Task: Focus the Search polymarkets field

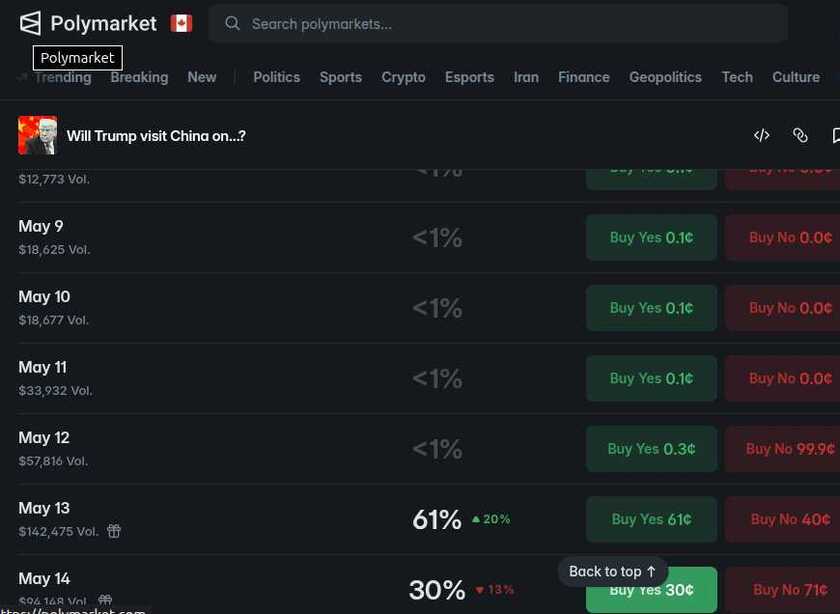Action: (498, 24)
